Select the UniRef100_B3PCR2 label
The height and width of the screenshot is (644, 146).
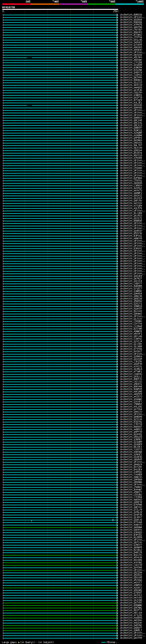point(131,535)
